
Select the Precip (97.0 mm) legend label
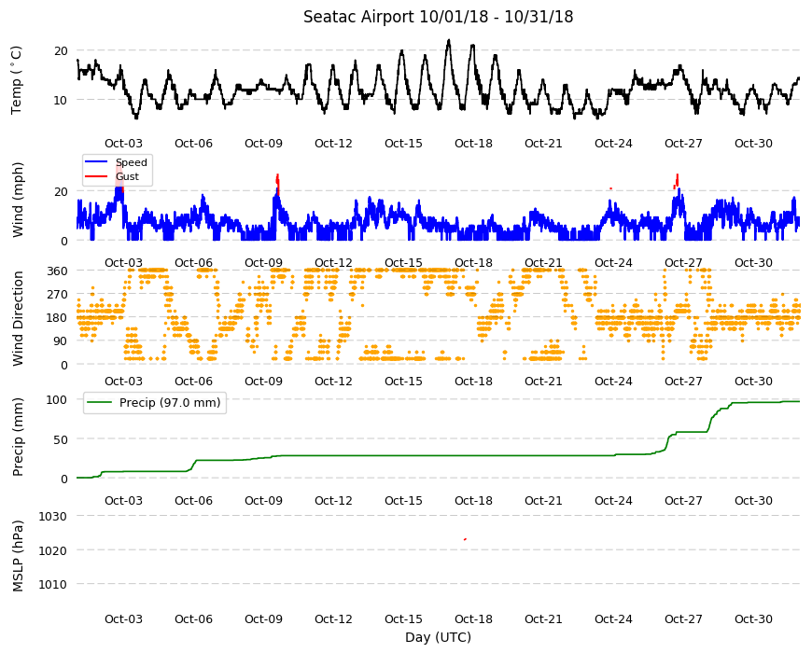170,403
